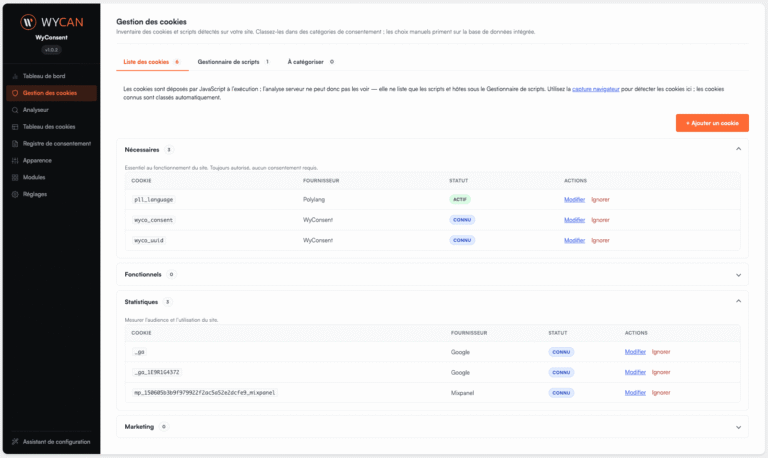Switch to À catégoriser tab

pos(311,62)
